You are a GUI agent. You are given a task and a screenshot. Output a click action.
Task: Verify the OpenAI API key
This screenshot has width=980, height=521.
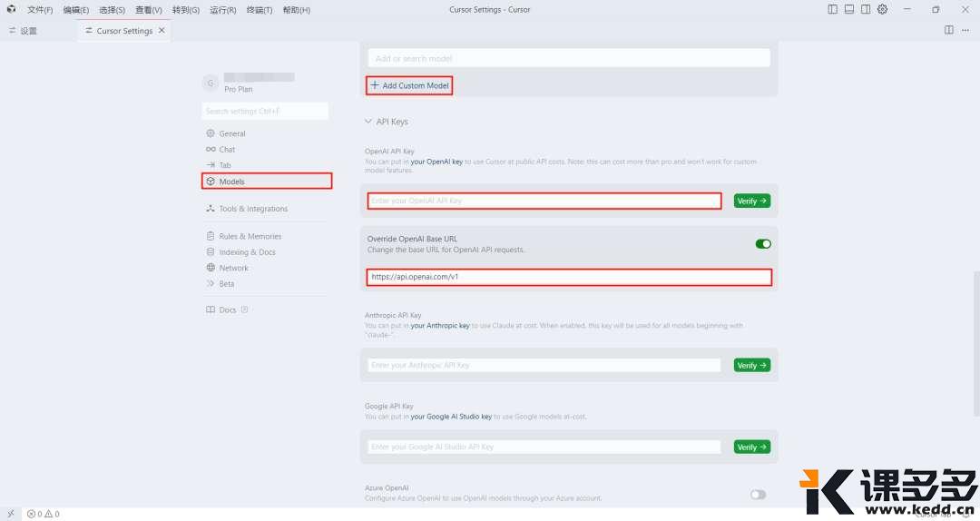pyautogui.click(x=752, y=201)
